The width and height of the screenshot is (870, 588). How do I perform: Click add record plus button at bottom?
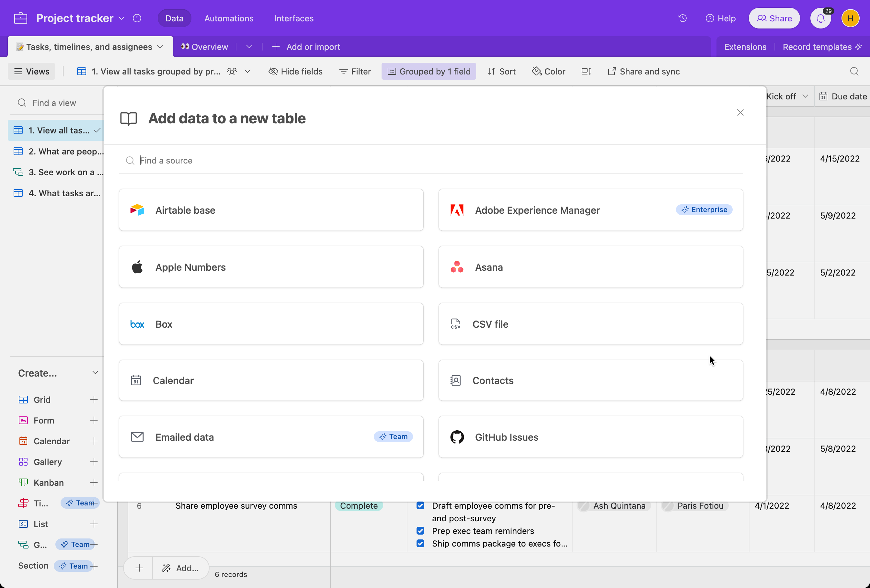[139, 568]
